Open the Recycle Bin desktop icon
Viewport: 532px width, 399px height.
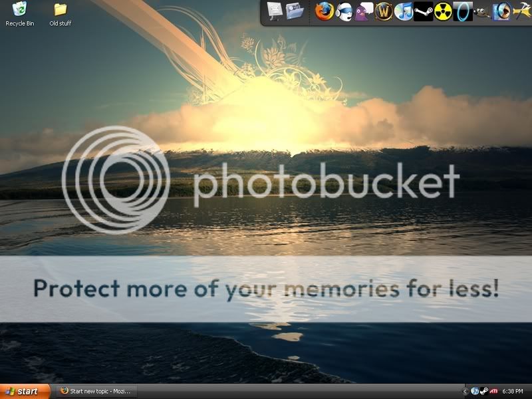click(20, 10)
